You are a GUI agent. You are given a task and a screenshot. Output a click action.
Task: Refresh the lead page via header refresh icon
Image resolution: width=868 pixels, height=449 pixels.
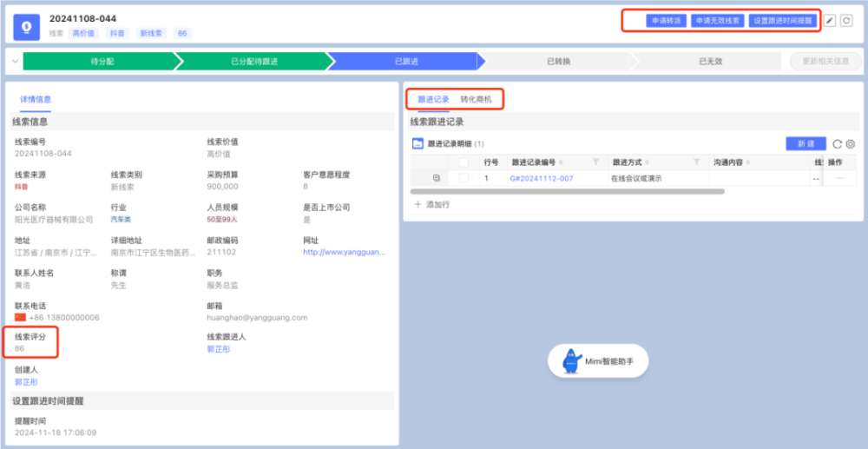click(x=845, y=21)
